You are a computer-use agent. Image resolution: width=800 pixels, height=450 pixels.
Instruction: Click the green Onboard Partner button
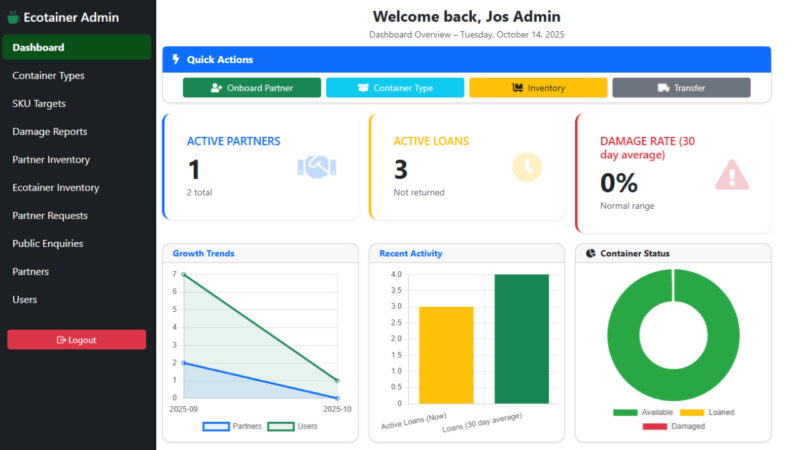tap(252, 88)
